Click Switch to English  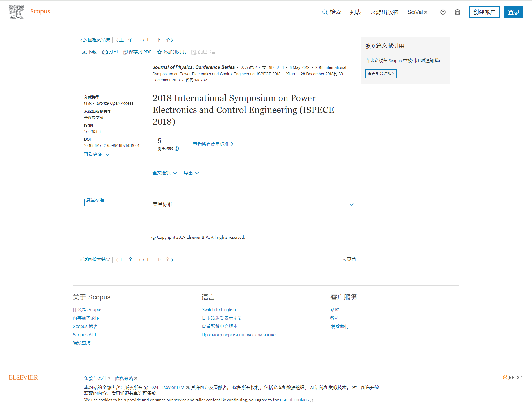coord(219,309)
